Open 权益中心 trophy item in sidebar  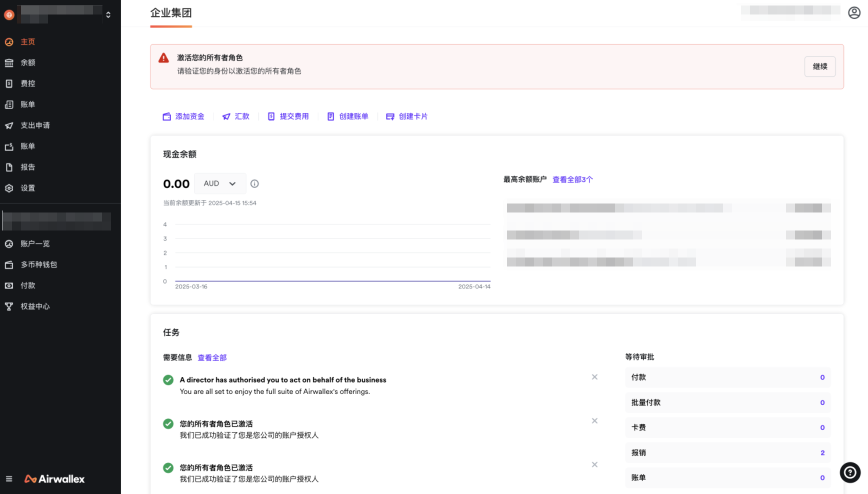pyautogui.click(x=35, y=306)
